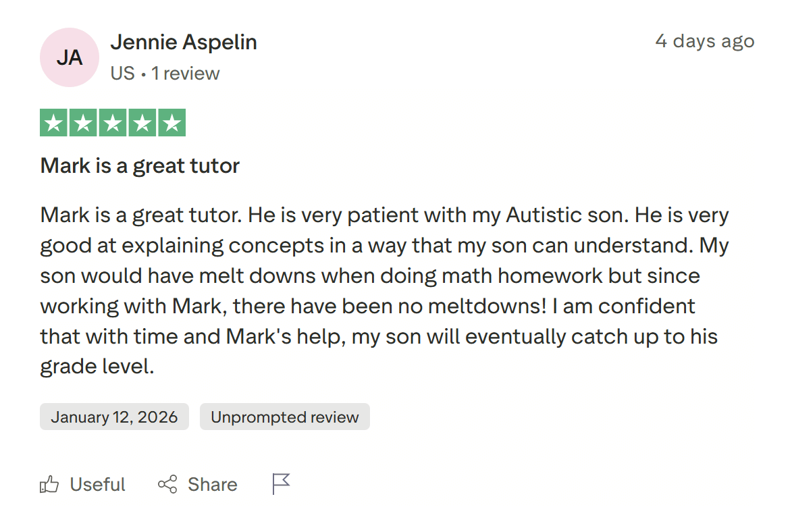Click the 'Unprompted review' tag
The width and height of the screenshot is (792, 532).
[x=284, y=417]
